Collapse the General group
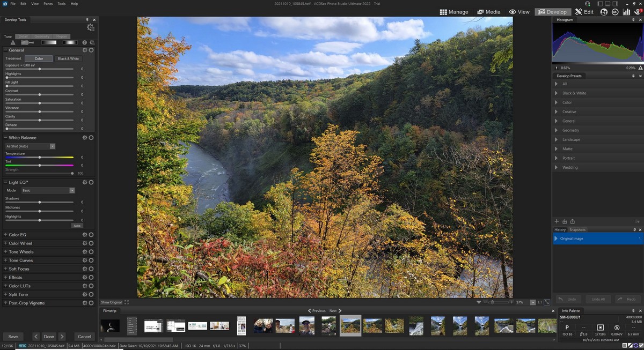This screenshot has width=644, height=350. [5, 50]
